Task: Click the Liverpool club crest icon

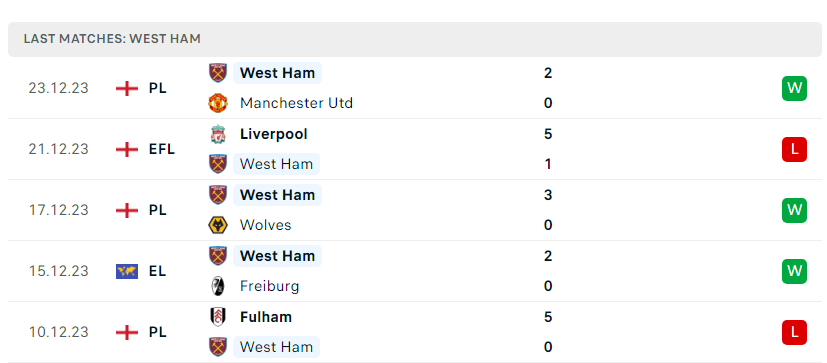Action: (x=218, y=134)
